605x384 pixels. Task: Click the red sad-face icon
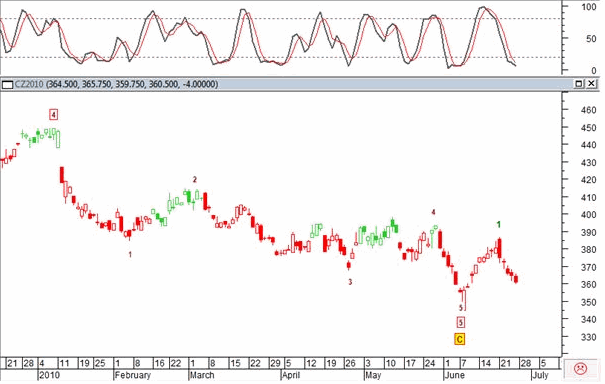580,368
